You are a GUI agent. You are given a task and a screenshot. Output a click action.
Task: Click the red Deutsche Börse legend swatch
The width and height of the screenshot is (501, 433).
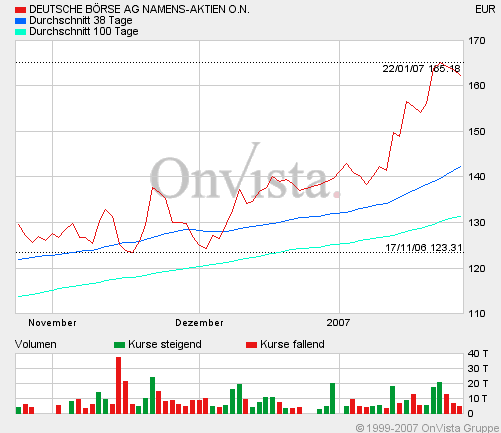pos(20,10)
